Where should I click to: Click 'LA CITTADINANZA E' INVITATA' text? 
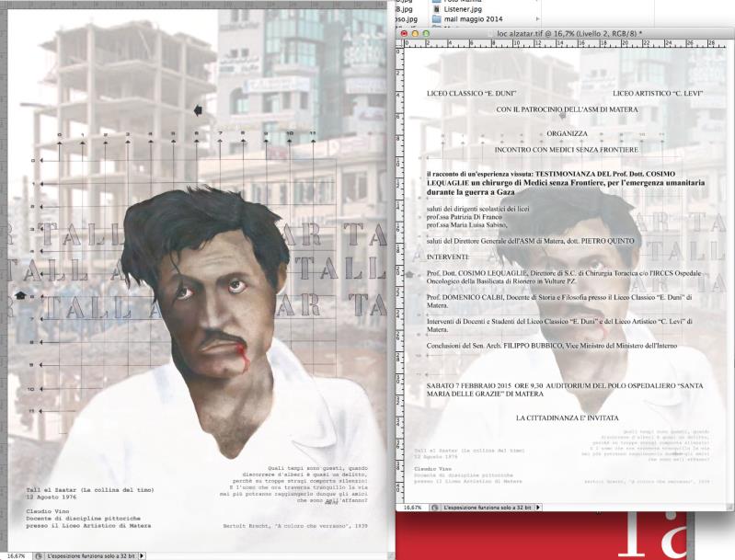point(568,417)
